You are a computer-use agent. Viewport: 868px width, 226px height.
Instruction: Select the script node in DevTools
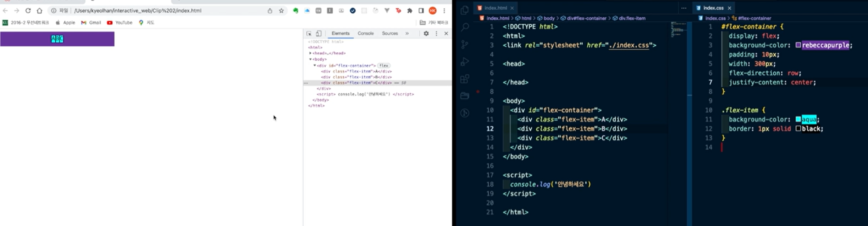[365, 94]
